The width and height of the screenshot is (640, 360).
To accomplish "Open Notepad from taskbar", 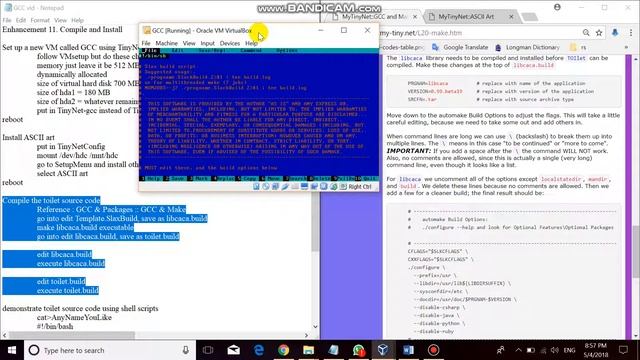I will pos(333,350).
